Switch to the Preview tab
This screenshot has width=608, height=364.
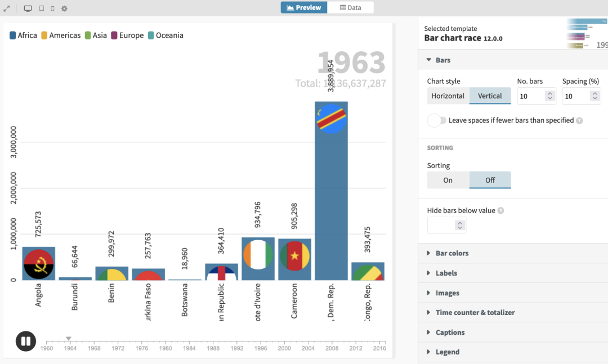[x=304, y=8]
